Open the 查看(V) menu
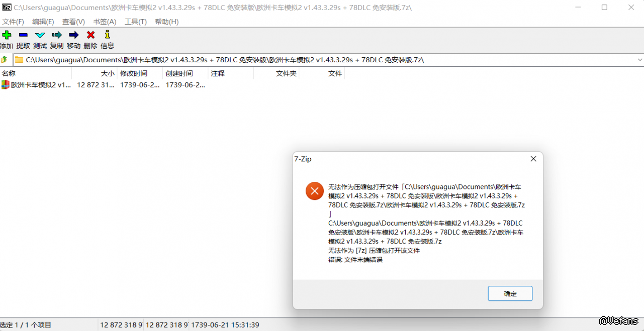 73,22
